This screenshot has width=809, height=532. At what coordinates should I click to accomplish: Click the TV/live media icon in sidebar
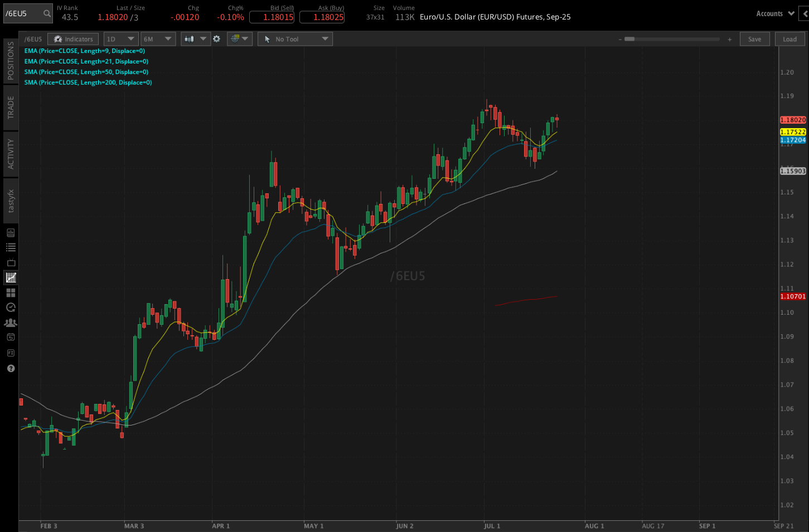point(10,262)
